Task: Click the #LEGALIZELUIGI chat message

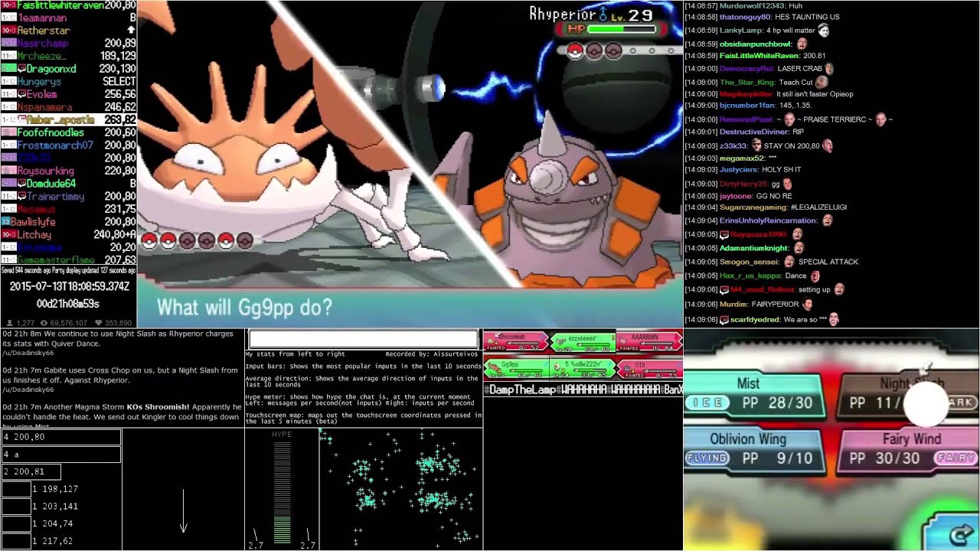Action: pyautogui.click(x=819, y=207)
